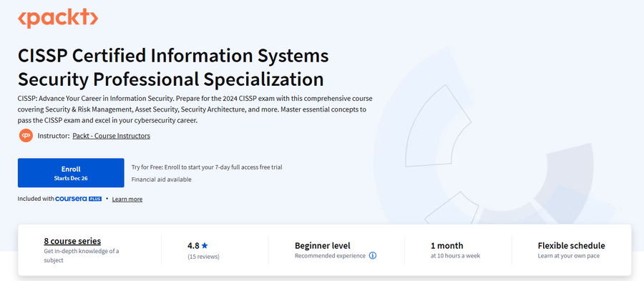Open Packt - Course Instructors link
This screenshot has width=644, height=281.
click(x=112, y=136)
